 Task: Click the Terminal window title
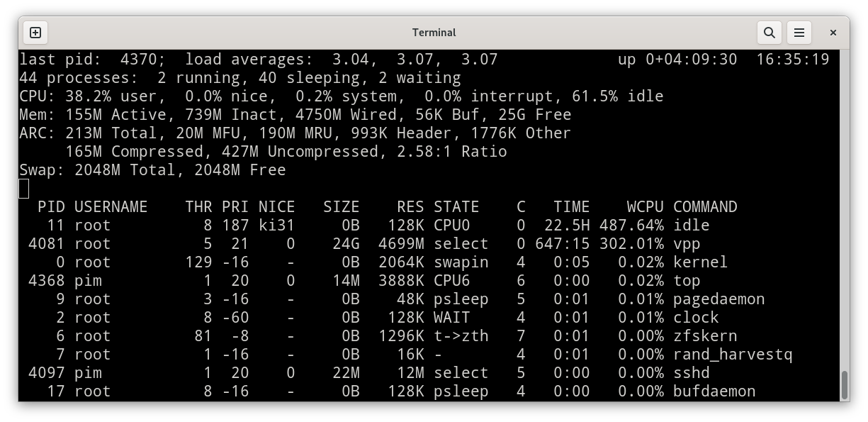(x=434, y=33)
